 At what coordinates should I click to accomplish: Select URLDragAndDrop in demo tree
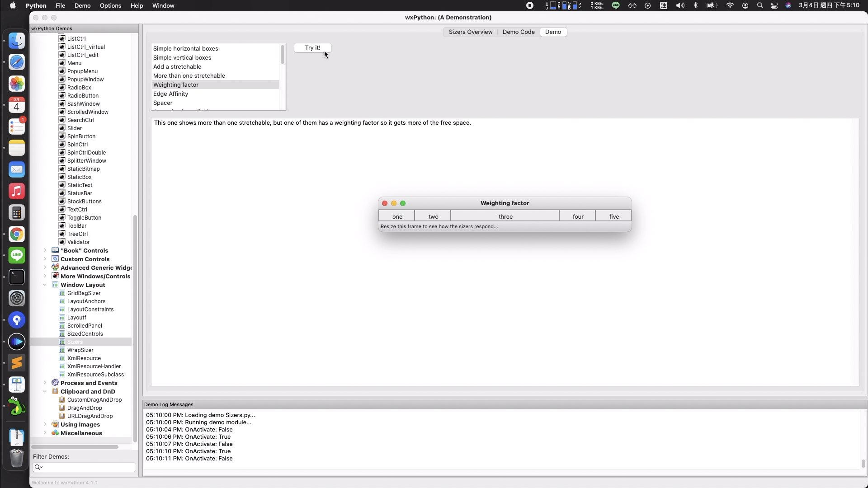(x=90, y=416)
